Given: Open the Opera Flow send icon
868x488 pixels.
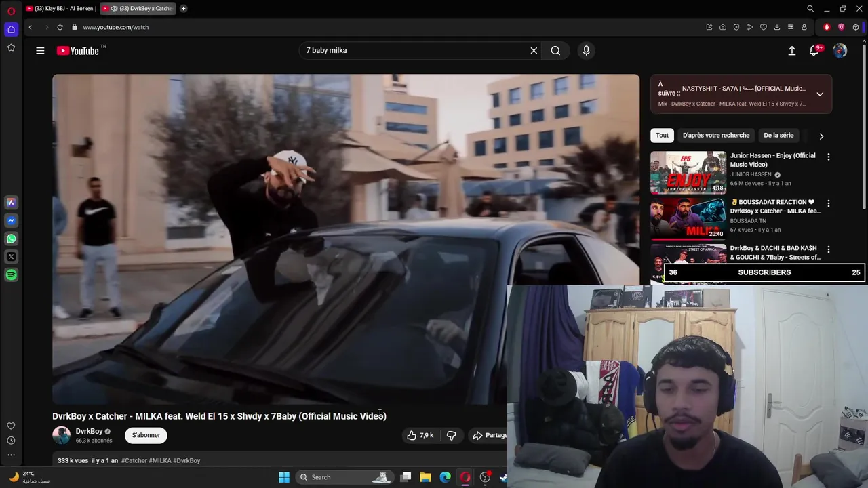Looking at the screenshot, I should click(x=750, y=27).
